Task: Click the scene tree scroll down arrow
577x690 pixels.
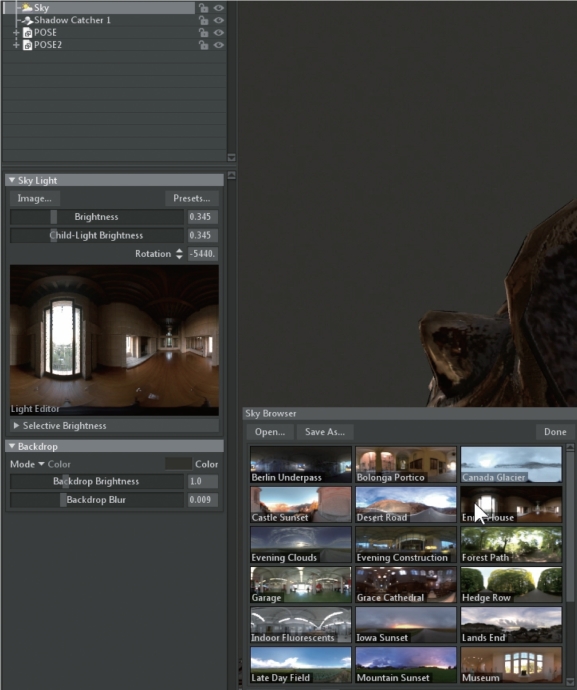Action: tap(232, 158)
